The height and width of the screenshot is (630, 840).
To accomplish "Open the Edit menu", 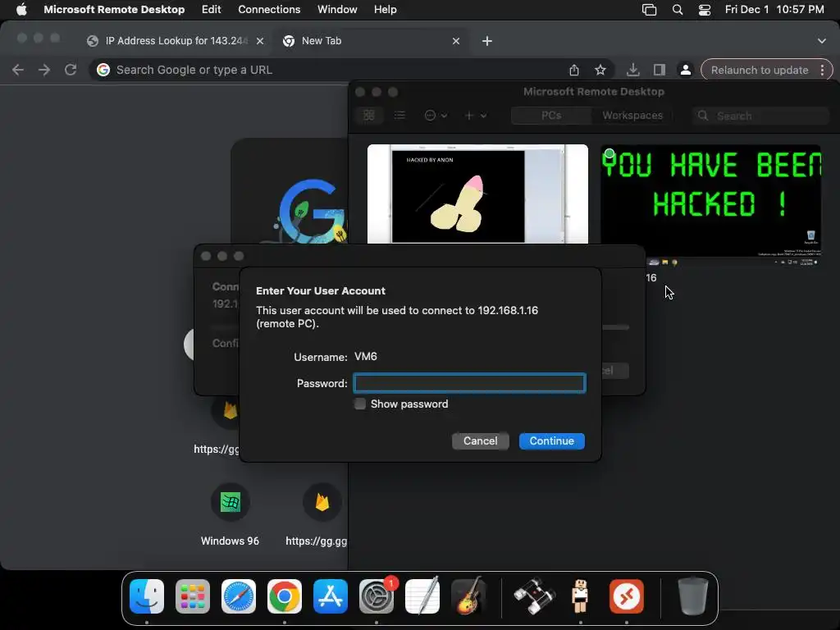I will 211,10.
